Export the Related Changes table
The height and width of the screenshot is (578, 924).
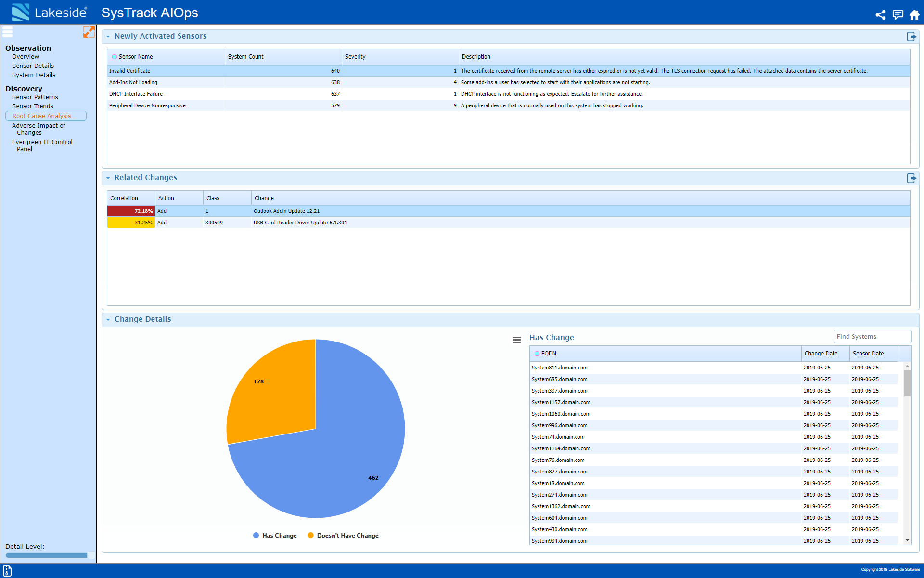tap(911, 178)
